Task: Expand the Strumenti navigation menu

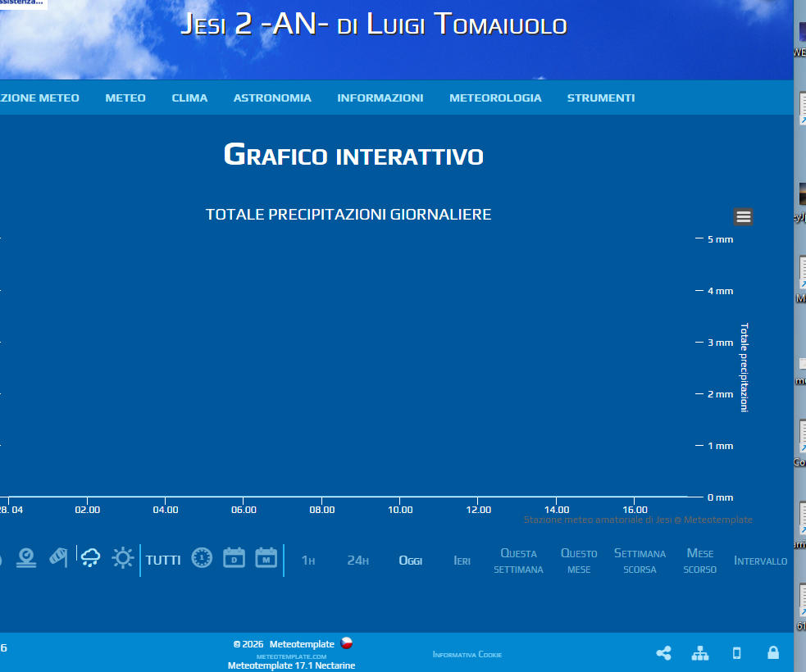Action: [600, 98]
